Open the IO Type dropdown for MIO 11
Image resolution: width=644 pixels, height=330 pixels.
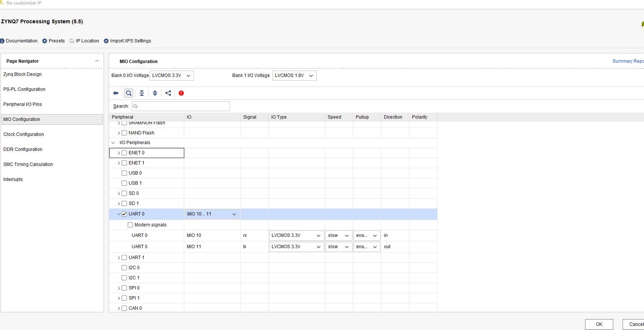296,247
